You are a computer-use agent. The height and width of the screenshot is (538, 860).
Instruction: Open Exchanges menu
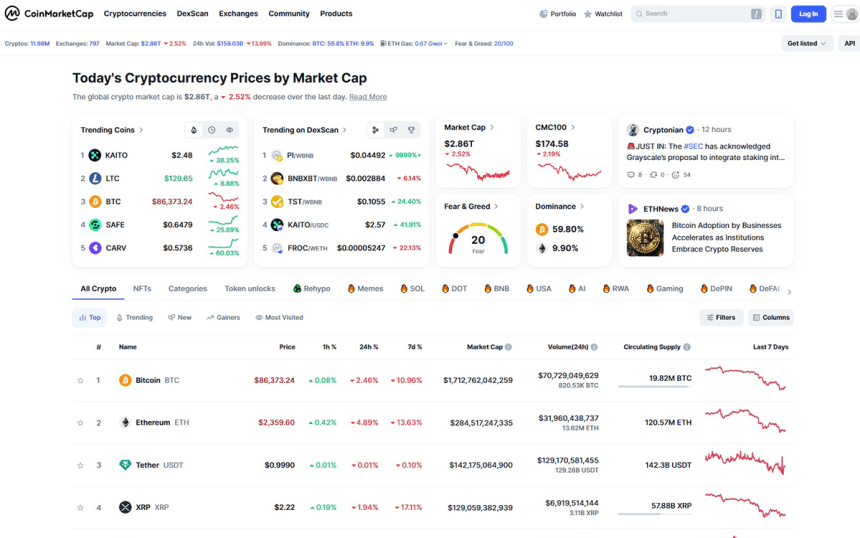[238, 14]
